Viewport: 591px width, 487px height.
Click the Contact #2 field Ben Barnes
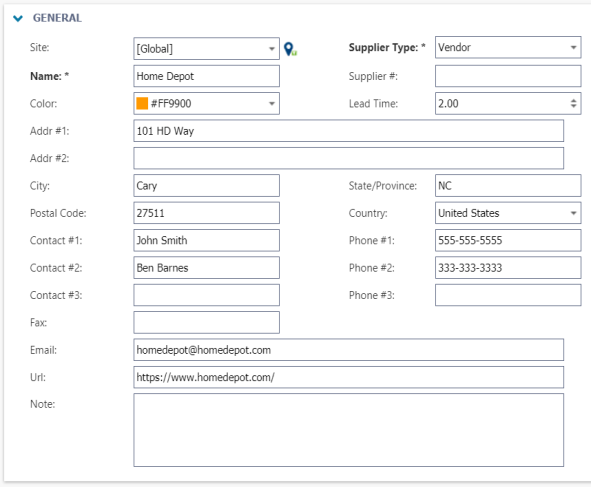[206, 268]
